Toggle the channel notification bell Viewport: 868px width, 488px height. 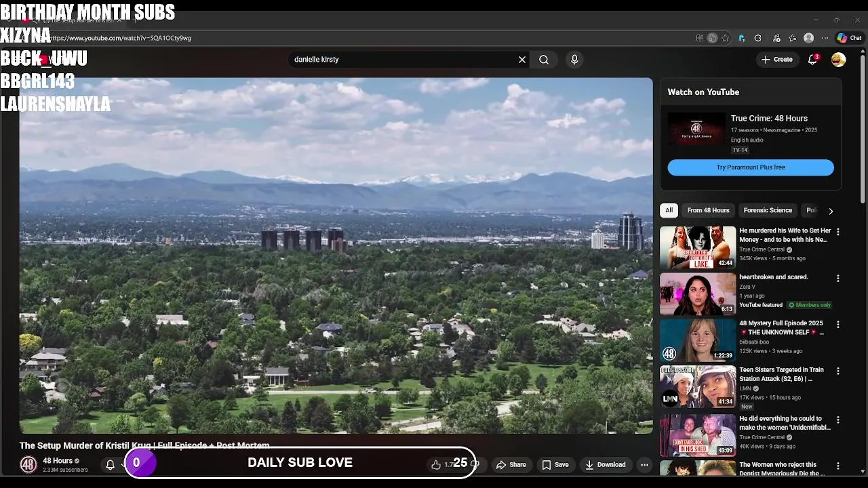(110, 465)
